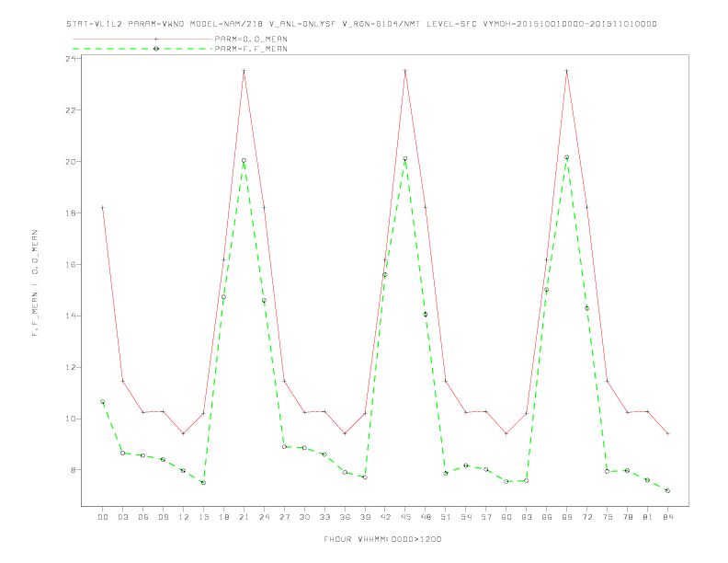Click red plus data point at hour 60
The image size is (728, 563).
(506, 433)
